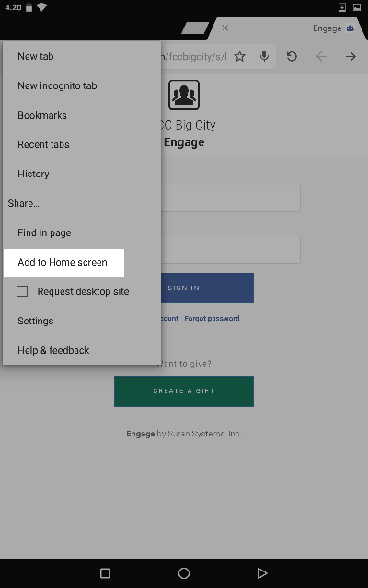Select Add to Home screen

63,263
